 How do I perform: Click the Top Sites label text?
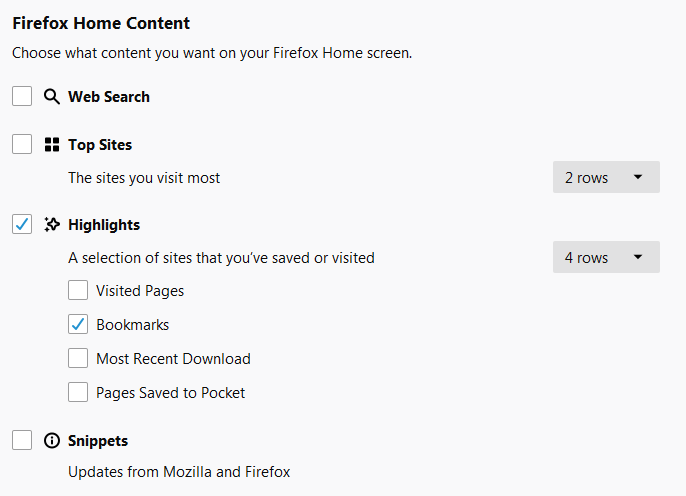(100, 145)
